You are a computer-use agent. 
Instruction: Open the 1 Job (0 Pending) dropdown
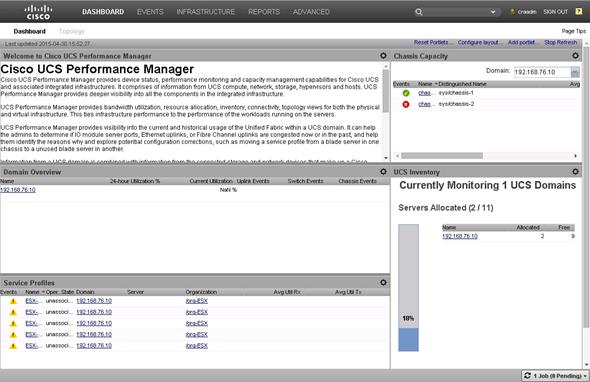(x=555, y=376)
